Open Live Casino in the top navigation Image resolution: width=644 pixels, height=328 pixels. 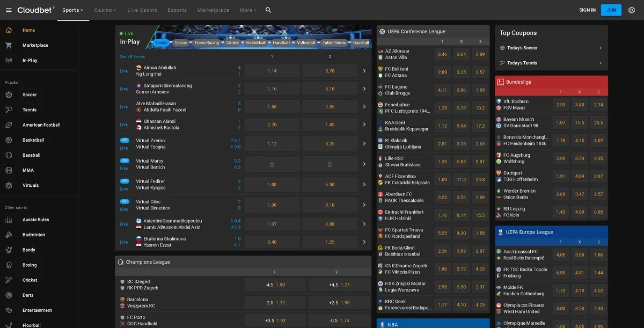(x=142, y=10)
